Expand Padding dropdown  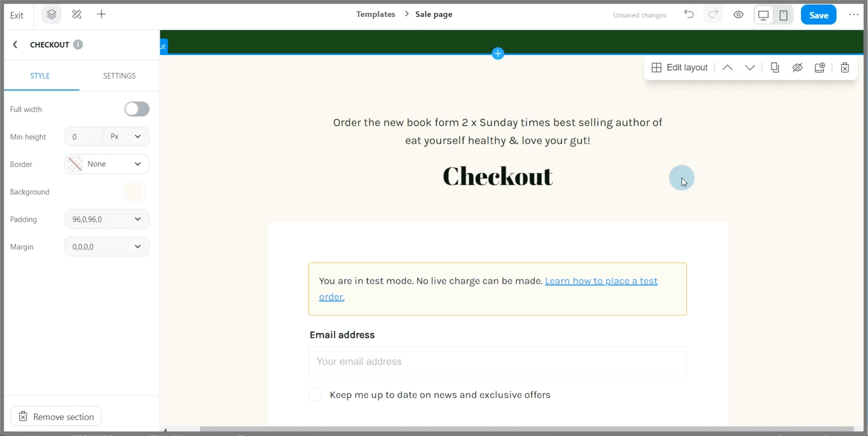[107, 219]
